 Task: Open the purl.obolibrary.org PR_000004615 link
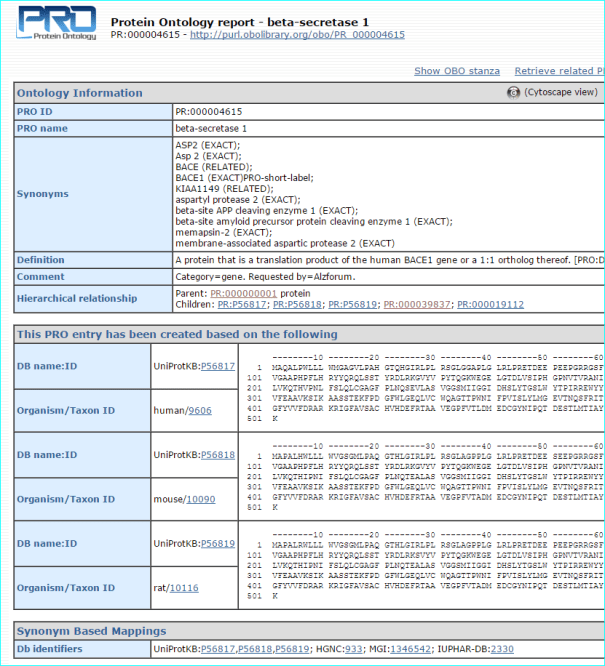pos(297,34)
